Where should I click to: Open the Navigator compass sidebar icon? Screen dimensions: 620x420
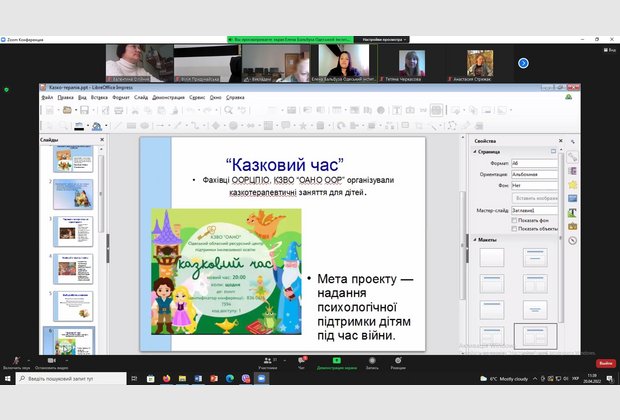point(573,239)
